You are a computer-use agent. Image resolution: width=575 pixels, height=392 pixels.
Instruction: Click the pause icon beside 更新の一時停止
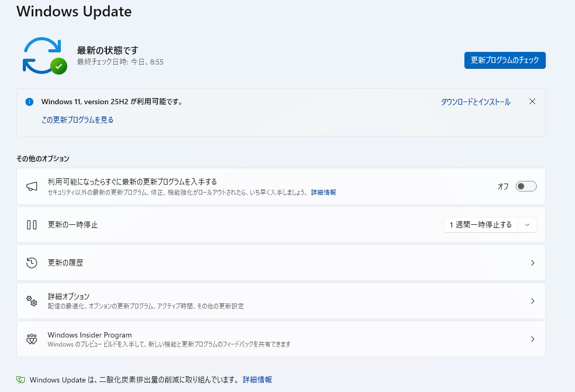point(32,225)
